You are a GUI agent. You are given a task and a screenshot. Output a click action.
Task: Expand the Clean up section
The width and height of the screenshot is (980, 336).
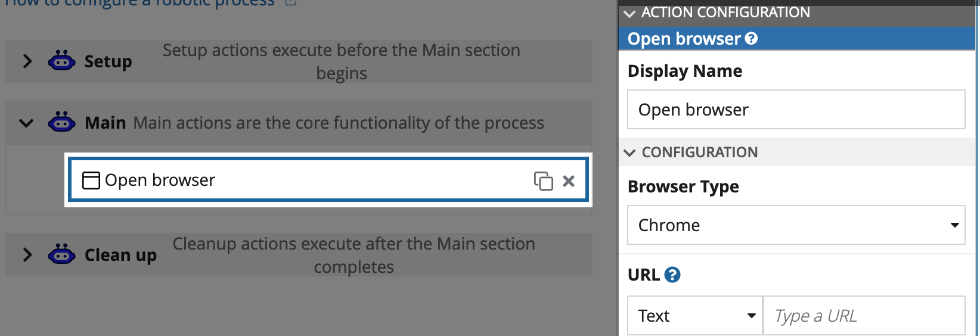(27, 255)
